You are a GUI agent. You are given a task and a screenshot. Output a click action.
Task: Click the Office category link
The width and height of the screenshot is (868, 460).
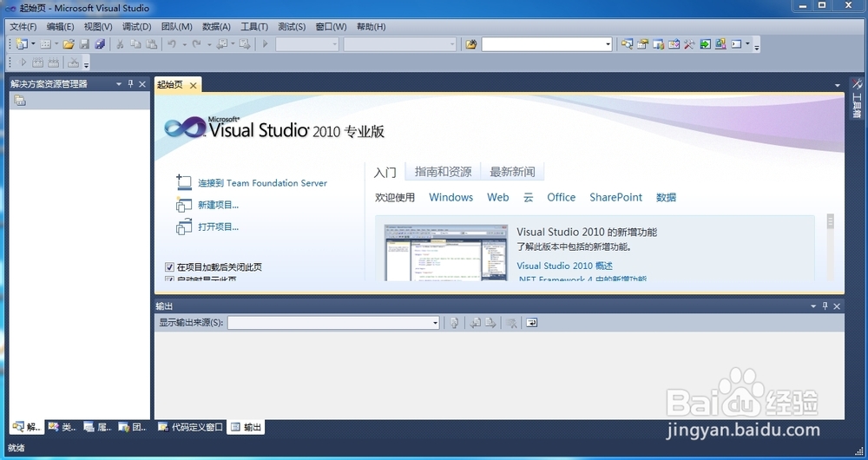[561, 197]
